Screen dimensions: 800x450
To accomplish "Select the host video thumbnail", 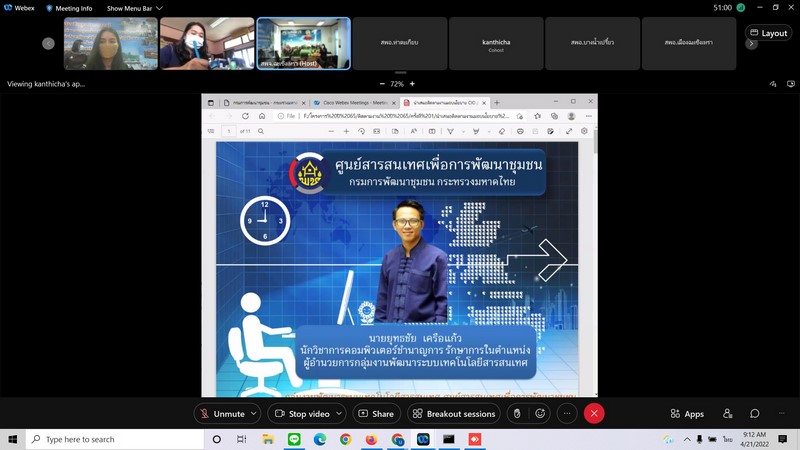I will [304, 43].
